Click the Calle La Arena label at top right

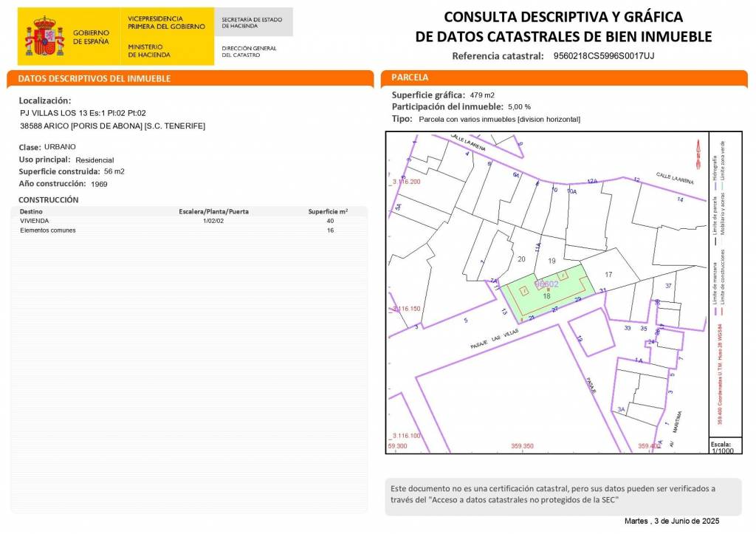(x=675, y=178)
